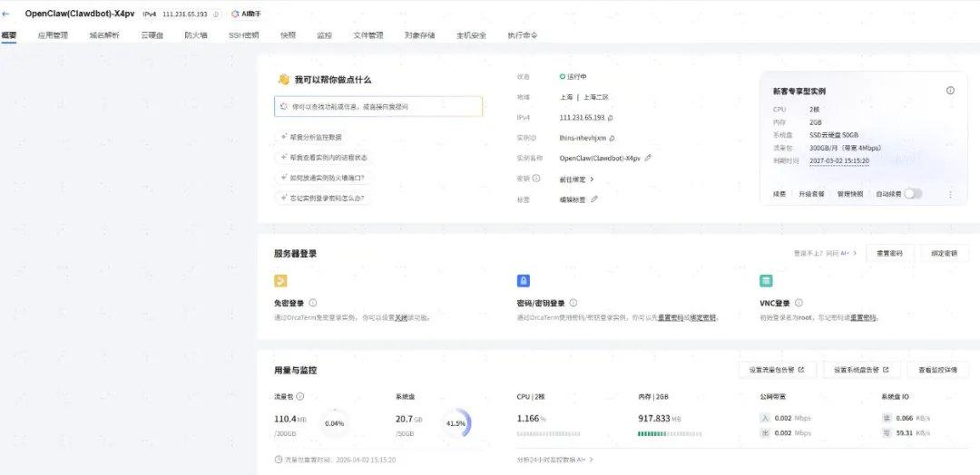Click 登录不上? 问问 AI link
The height and width of the screenshot is (475, 980).
[825, 254]
